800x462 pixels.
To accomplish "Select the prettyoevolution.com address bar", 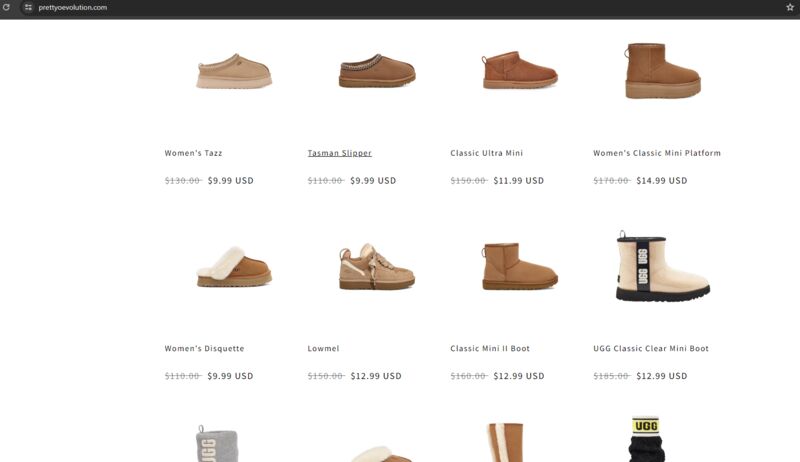I will tap(73, 8).
